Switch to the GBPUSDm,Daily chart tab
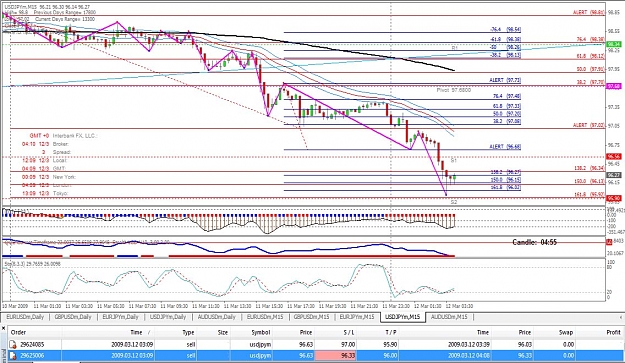The width and height of the screenshot is (625, 363). (x=73, y=317)
